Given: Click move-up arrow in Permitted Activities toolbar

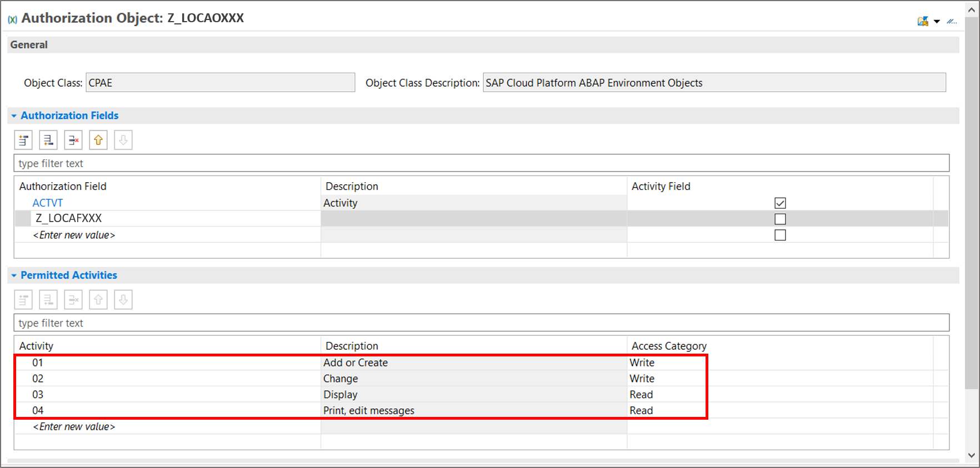Looking at the screenshot, I should pos(98,300).
